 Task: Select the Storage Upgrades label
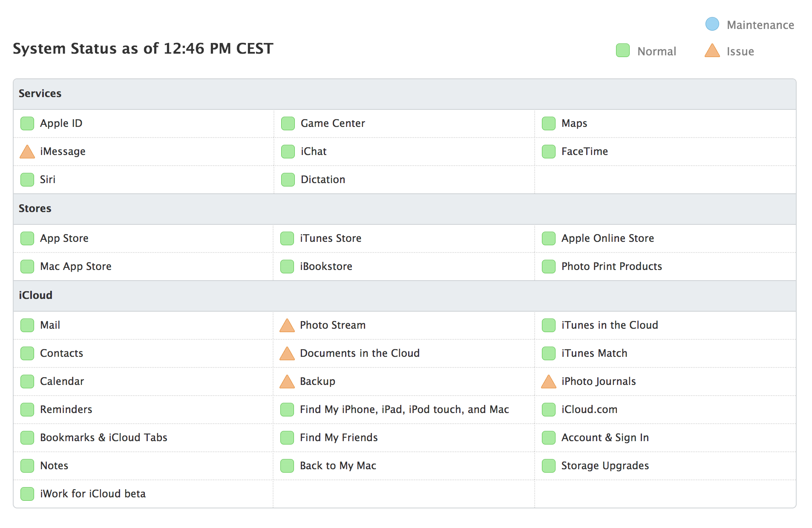pyautogui.click(x=605, y=466)
